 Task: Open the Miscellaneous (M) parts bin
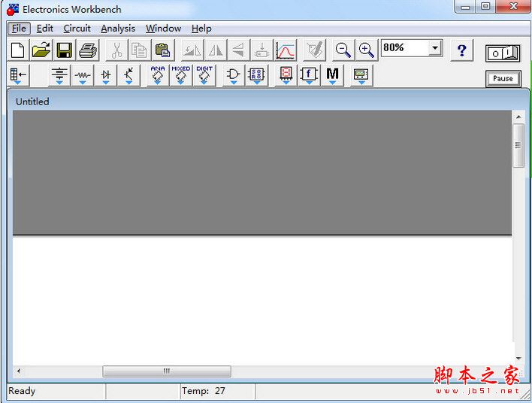point(332,75)
